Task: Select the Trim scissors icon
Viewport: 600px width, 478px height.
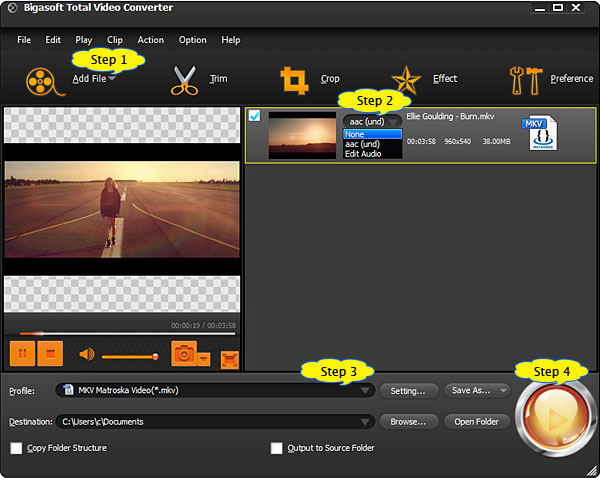Action: coord(184,80)
